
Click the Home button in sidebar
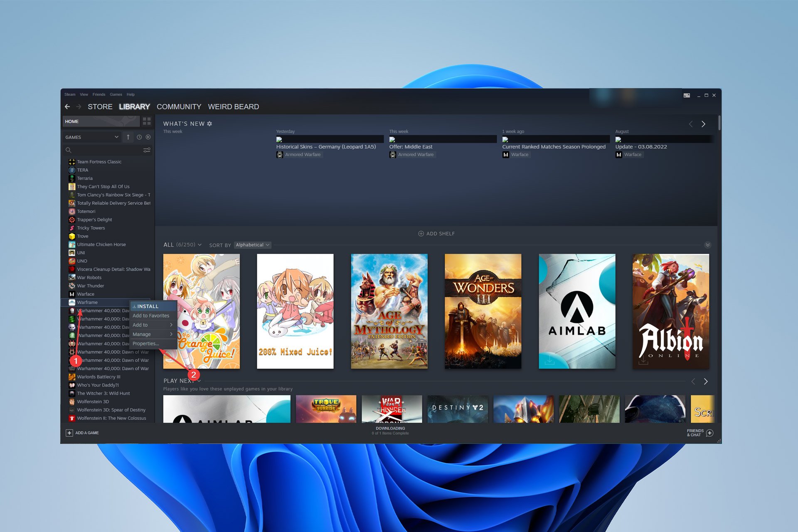coord(101,121)
